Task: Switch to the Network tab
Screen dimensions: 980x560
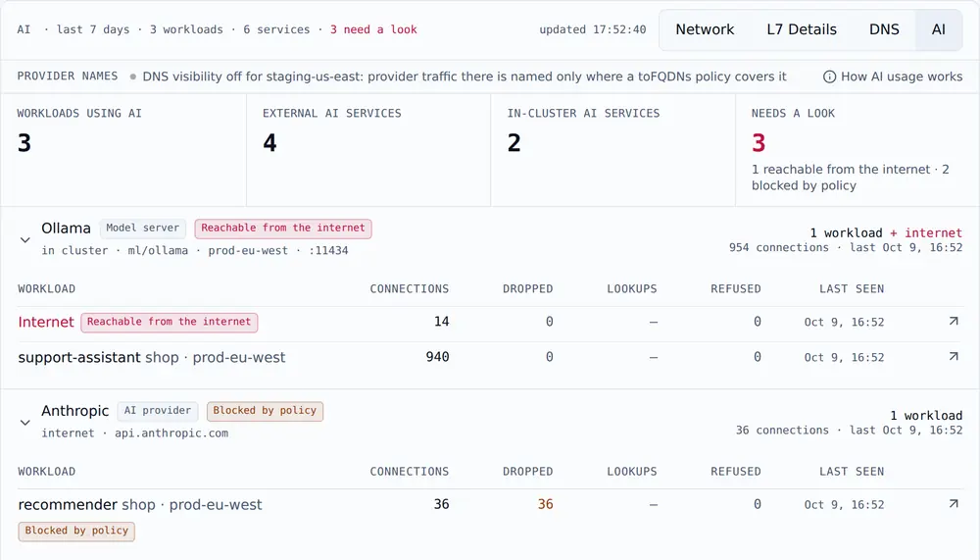Action: (705, 29)
